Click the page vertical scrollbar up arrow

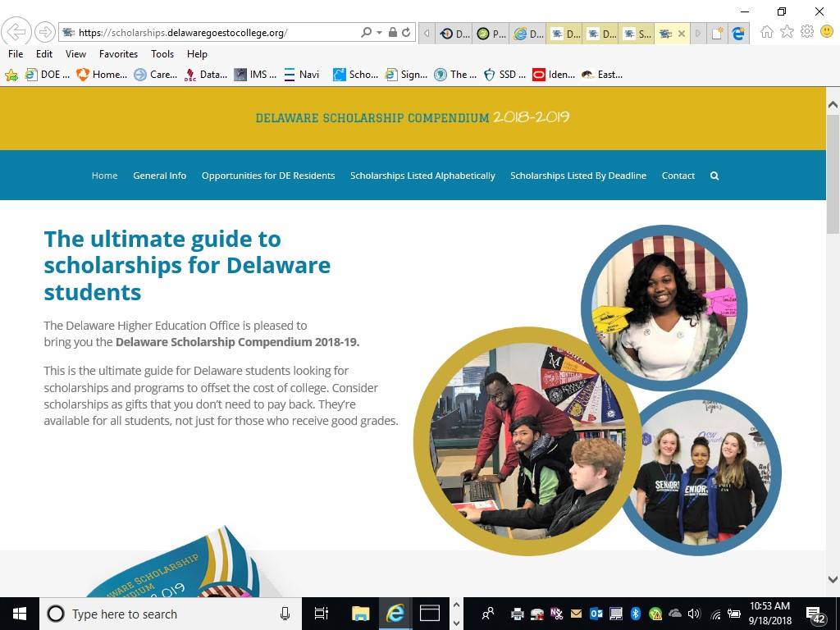pyautogui.click(x=833, y=106)
